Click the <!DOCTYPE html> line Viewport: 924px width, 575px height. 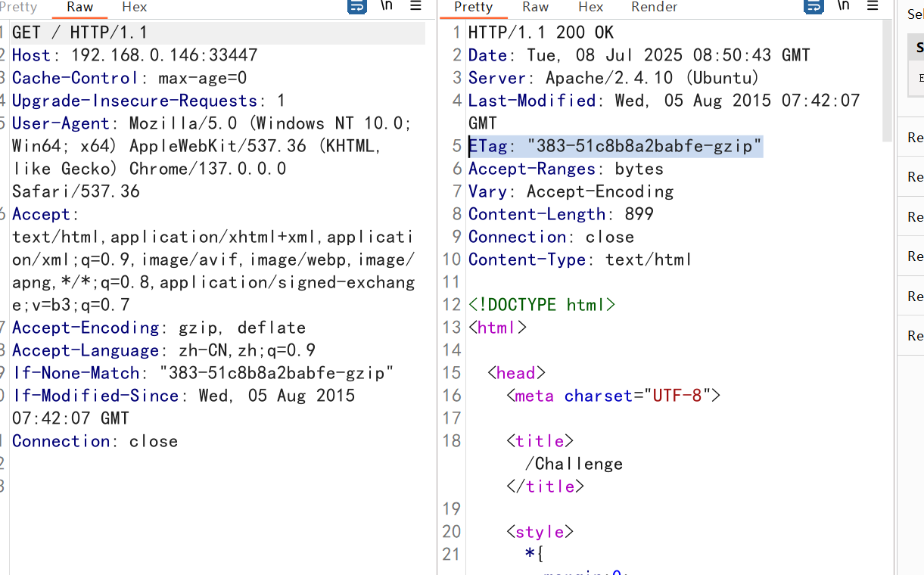point(542,305)
